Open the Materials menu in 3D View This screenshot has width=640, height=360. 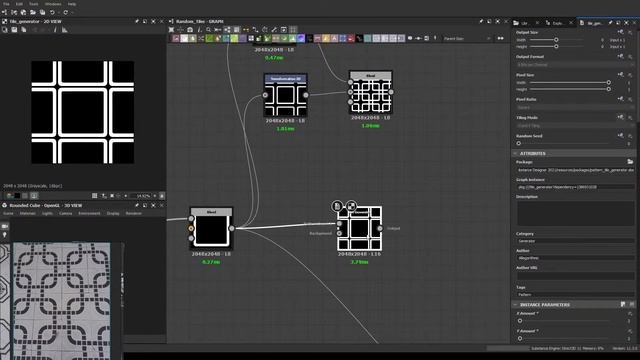pos(28,213)
